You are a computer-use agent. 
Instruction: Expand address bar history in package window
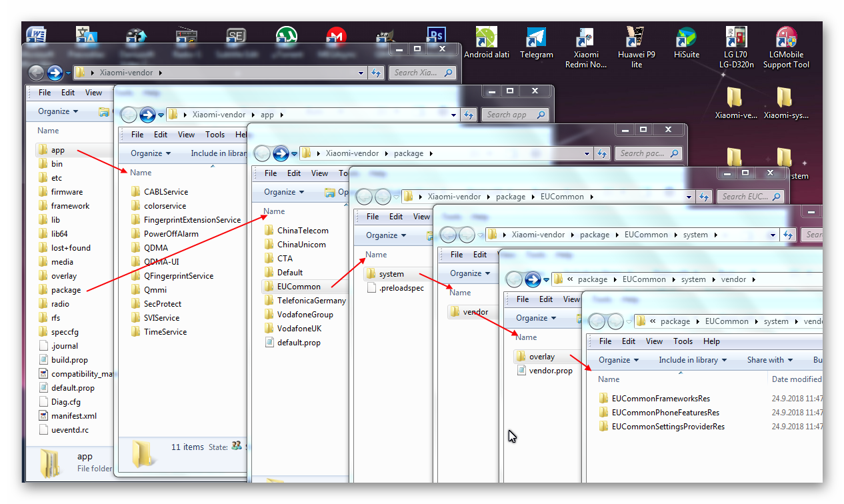pos(587,154)
